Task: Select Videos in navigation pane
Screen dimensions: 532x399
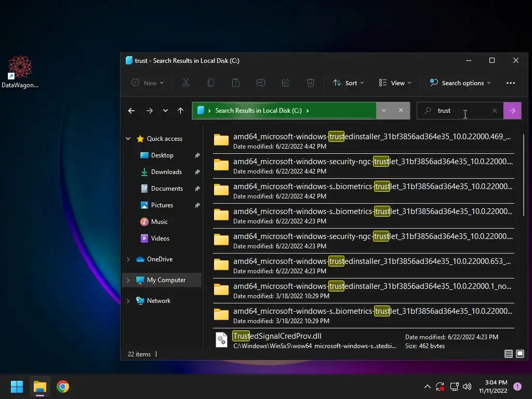Action: tap(160, 238)
